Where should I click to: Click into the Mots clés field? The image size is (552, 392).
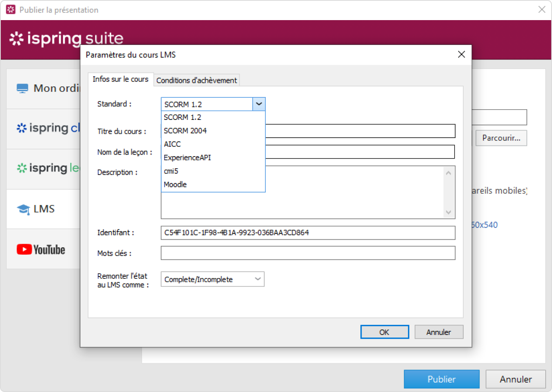[308, 253]
